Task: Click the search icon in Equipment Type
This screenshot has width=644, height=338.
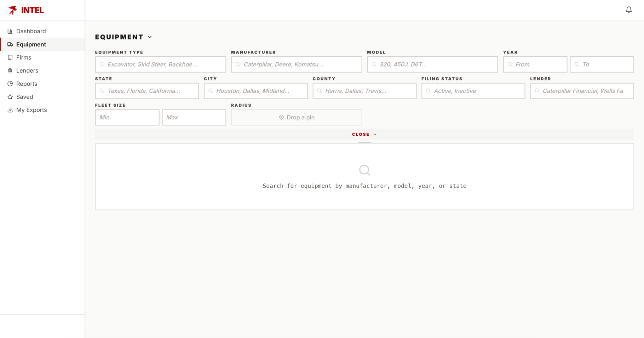Action: pos(102,64)
